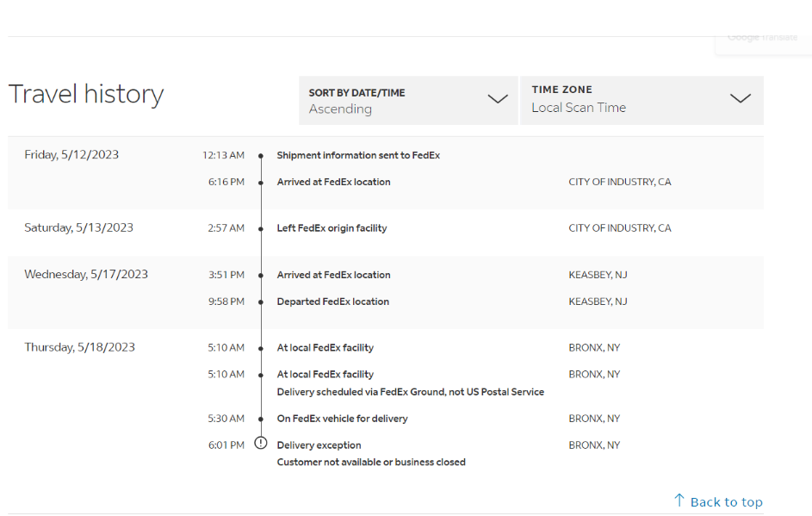Click 'Customer not available or business closed' note

[371, 463]
